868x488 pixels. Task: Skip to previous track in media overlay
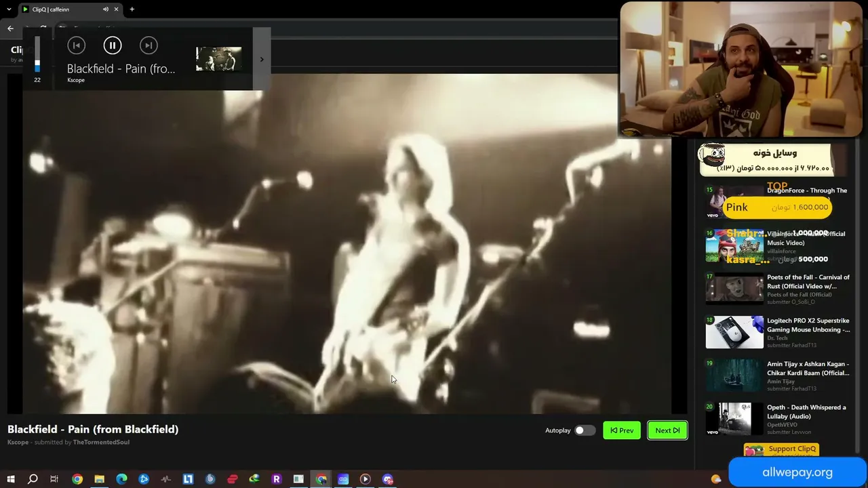coord(77,45)
